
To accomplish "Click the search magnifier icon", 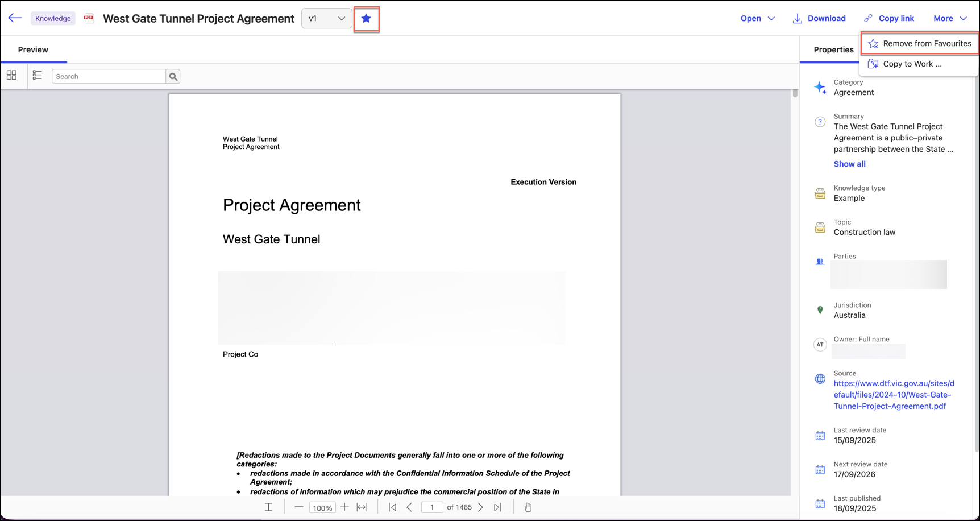I will (x=173, y=76).
